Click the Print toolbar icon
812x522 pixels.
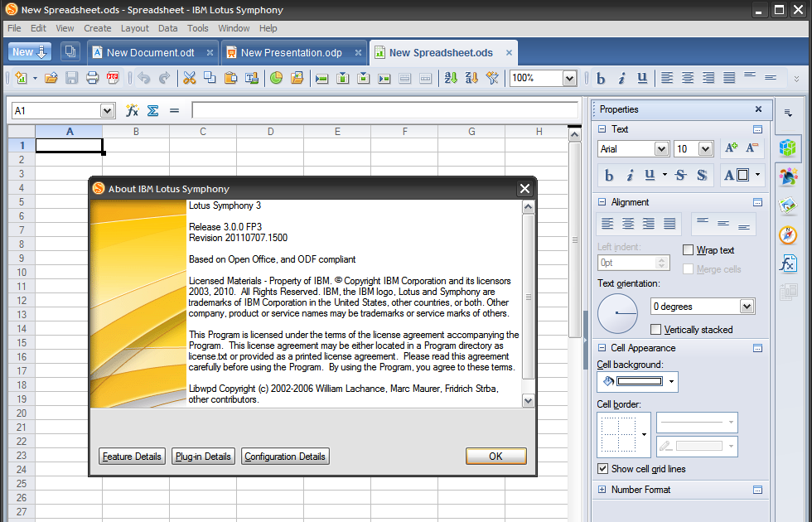(x=93, y=78)
